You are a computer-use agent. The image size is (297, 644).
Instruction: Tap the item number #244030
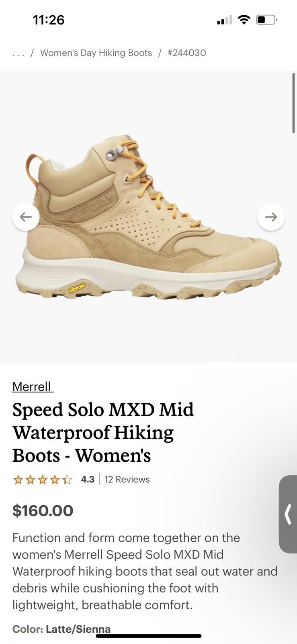pyautogui.click(x=187, y=53)
